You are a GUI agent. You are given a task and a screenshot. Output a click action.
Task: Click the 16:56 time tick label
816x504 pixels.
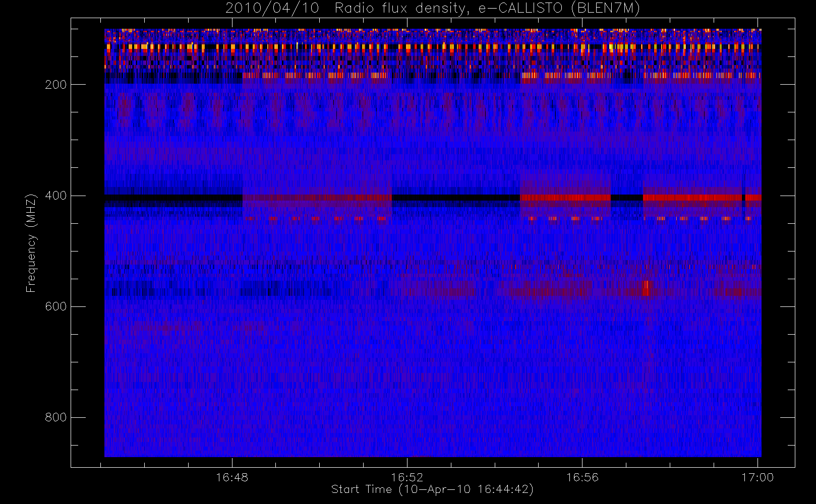(x=582, y=477)
